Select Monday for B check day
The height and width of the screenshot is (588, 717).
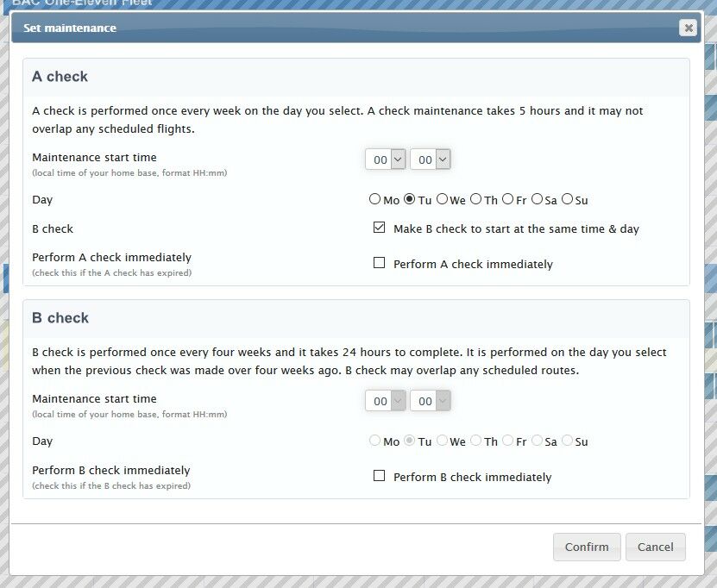coord(374,441)
